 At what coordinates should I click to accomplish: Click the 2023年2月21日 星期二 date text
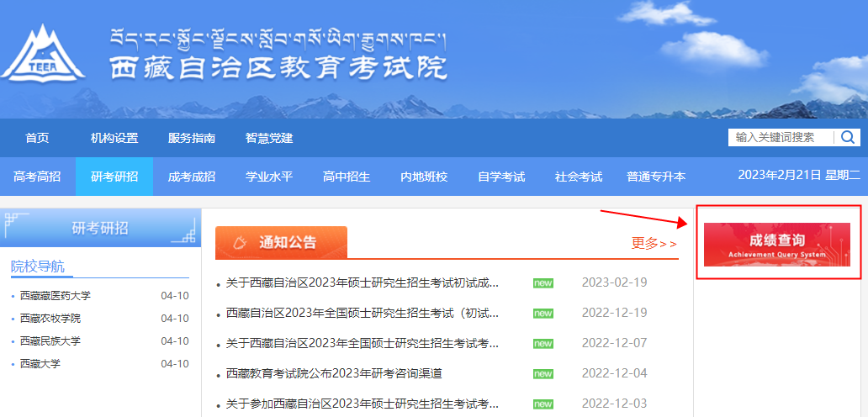tap(799, 176)
